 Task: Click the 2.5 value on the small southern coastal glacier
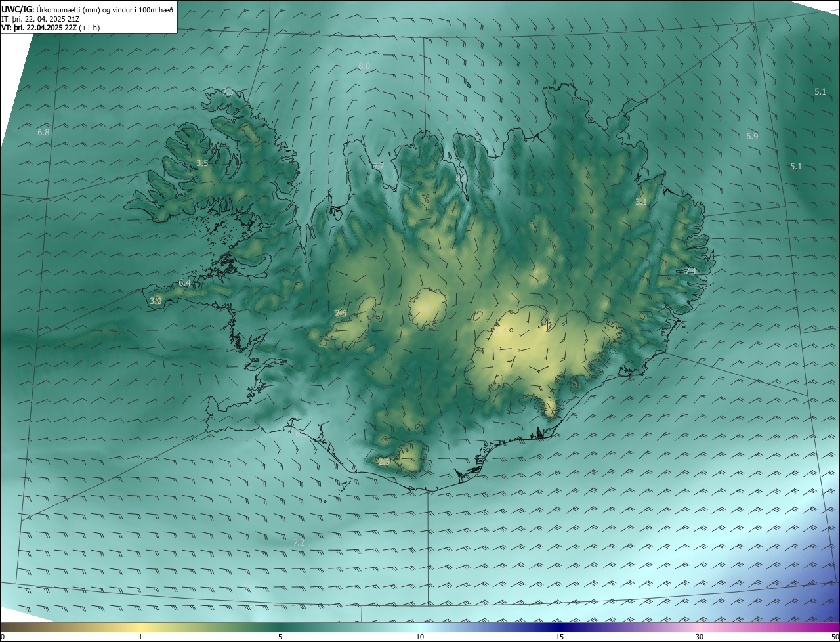pos(385,462)
